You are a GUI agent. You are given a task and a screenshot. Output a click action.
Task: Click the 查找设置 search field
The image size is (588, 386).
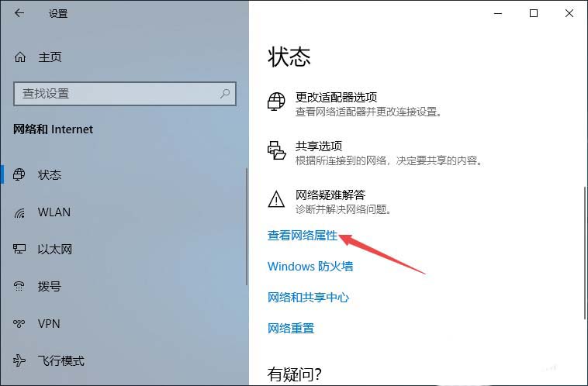click(x=125, y=94)
